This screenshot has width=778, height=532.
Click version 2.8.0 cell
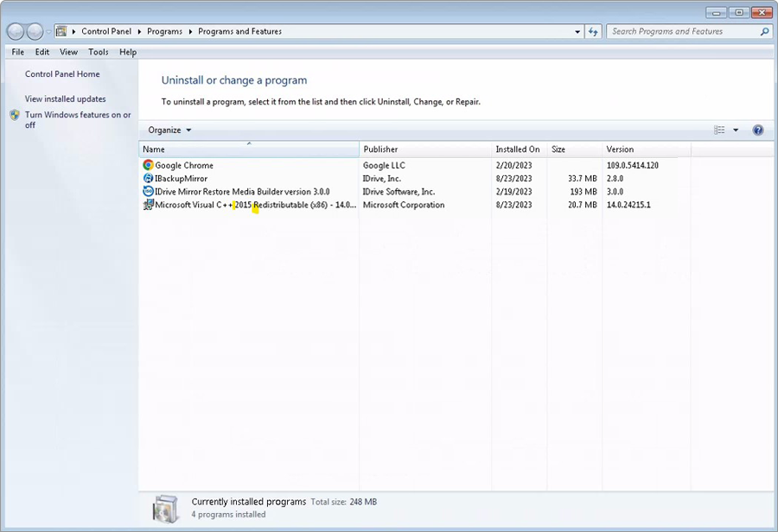tap(615, 178)
